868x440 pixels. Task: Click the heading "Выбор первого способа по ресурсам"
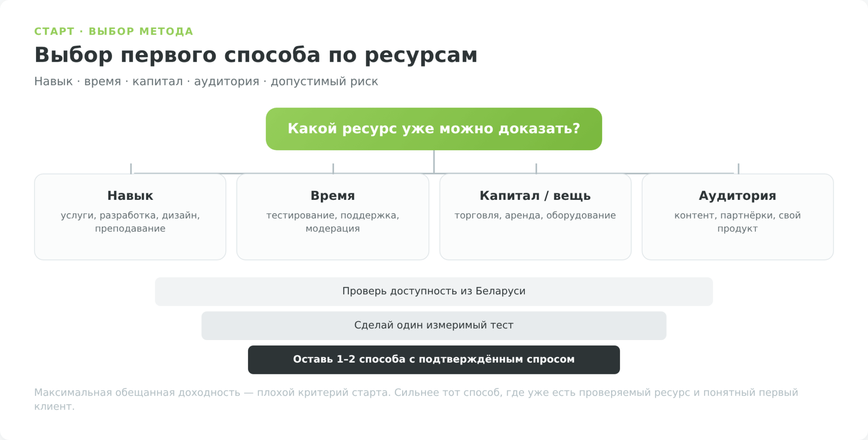point(256,55)
